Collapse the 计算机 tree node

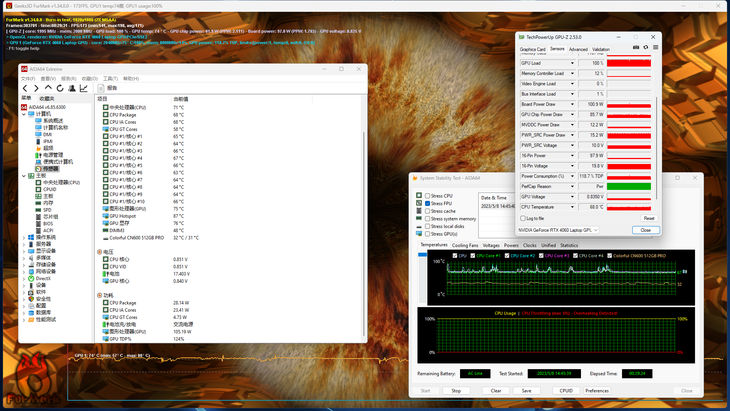(x=24, y=114)
